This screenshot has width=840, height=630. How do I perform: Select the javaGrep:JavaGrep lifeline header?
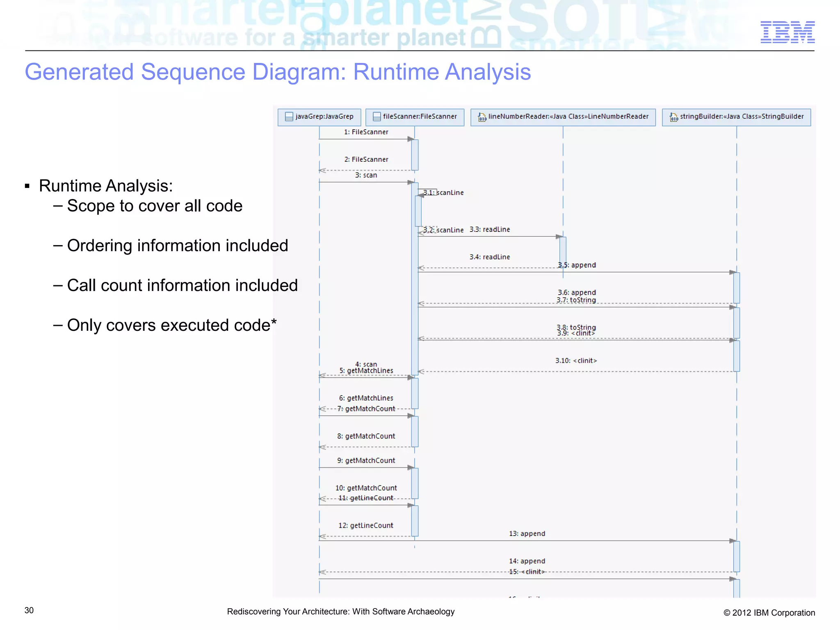coord(319,117)
